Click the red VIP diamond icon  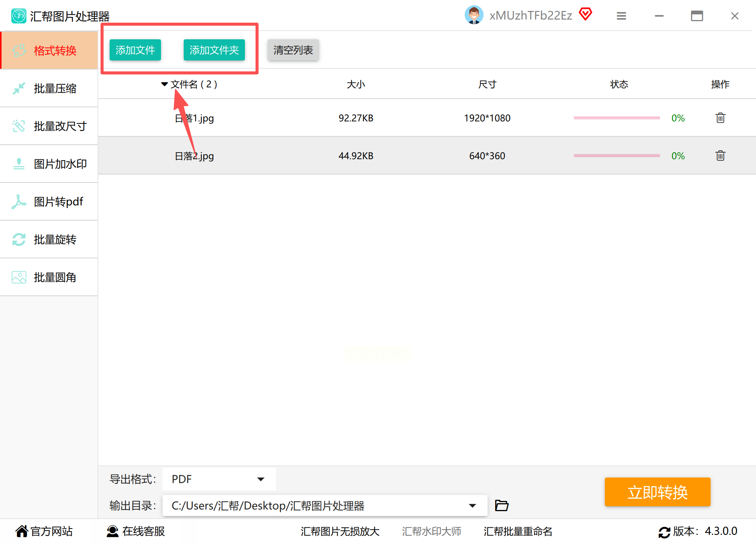pyautogui.click(x=586, y=14)
